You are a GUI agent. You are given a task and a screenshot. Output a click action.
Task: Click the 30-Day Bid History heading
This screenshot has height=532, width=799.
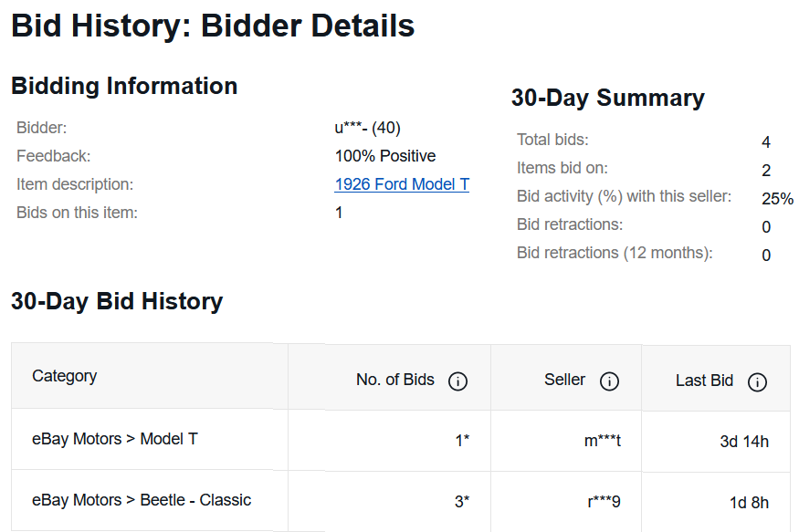tap(117, 302)
